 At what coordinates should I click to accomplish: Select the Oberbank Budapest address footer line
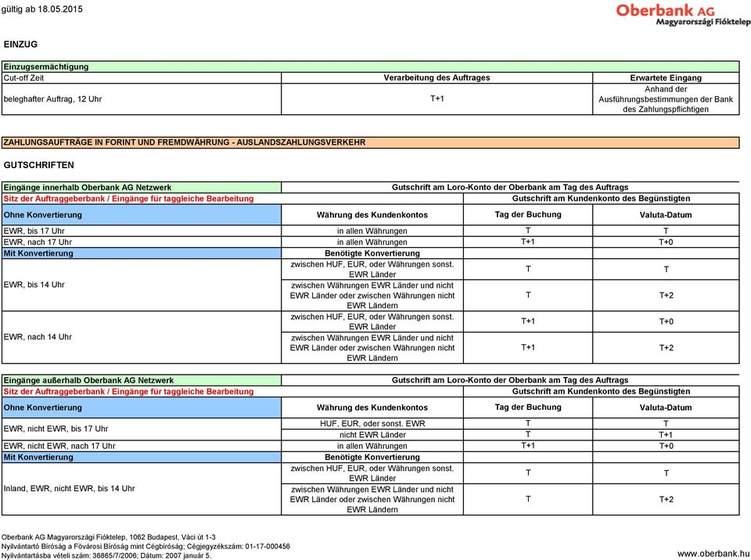(108, 537)
